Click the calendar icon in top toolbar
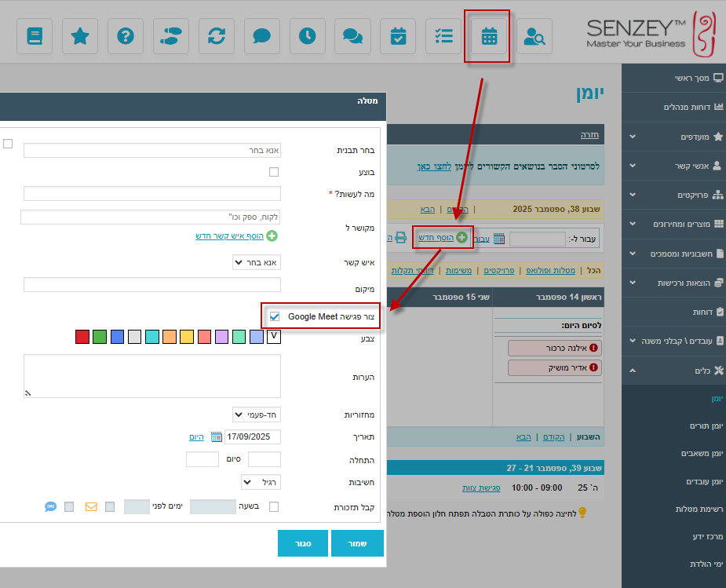The width and height of the screenshot is (726, 588). [x=489, y=36]
